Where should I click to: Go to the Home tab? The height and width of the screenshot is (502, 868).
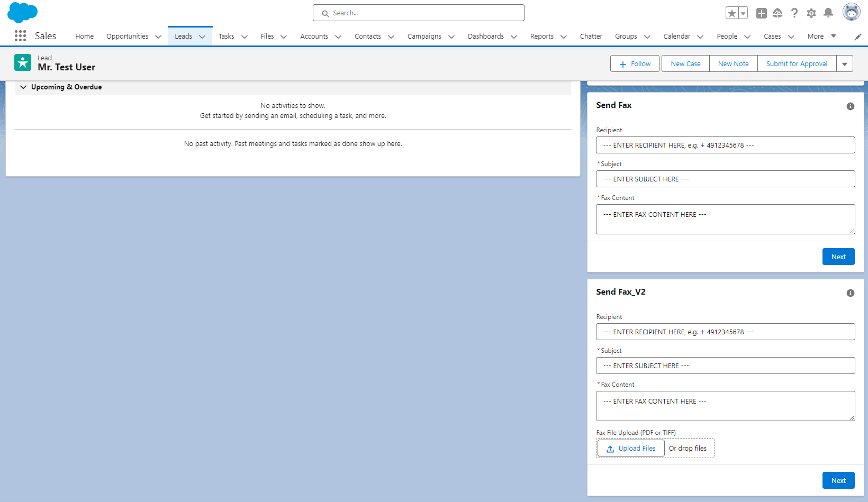84,36
